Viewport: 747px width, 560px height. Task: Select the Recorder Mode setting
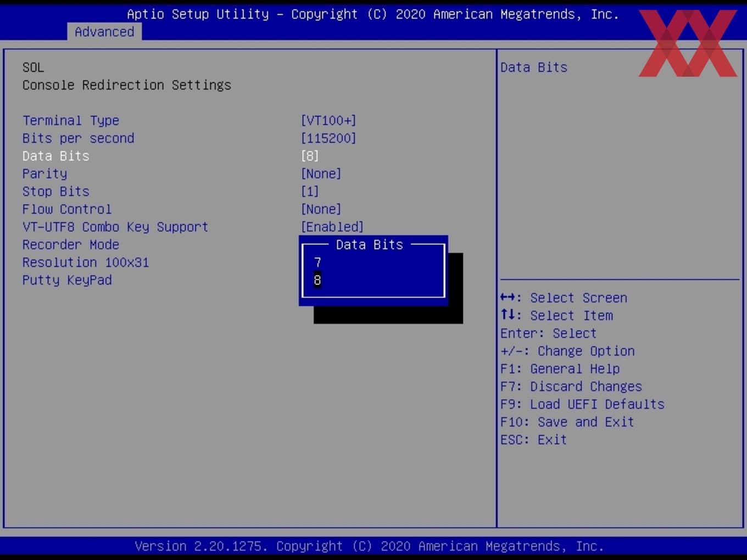tap(71, 245)
